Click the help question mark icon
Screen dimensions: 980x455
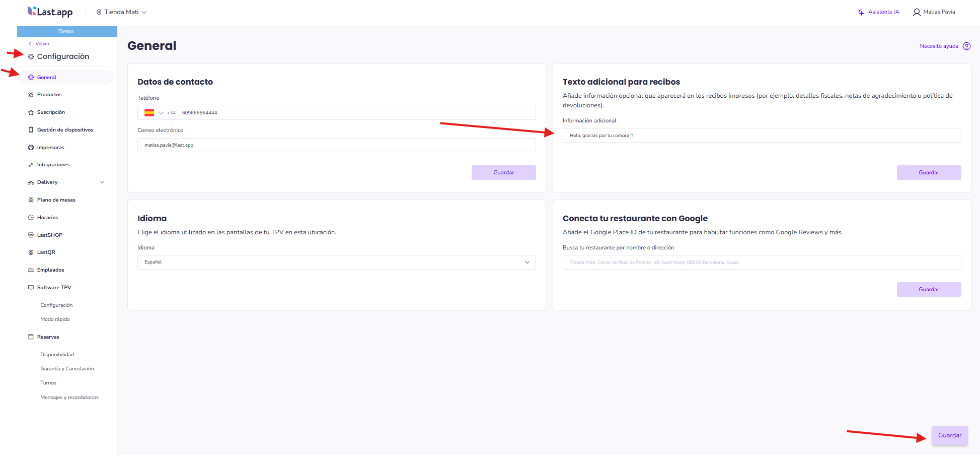pos(966,46)
